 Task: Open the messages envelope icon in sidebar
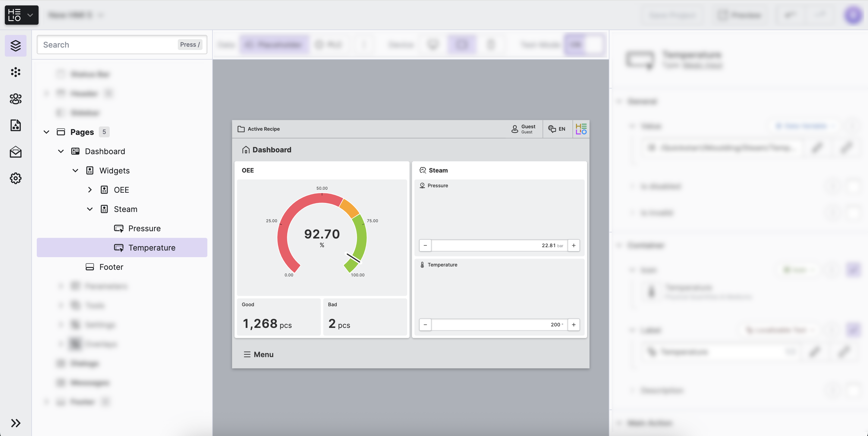15,152
